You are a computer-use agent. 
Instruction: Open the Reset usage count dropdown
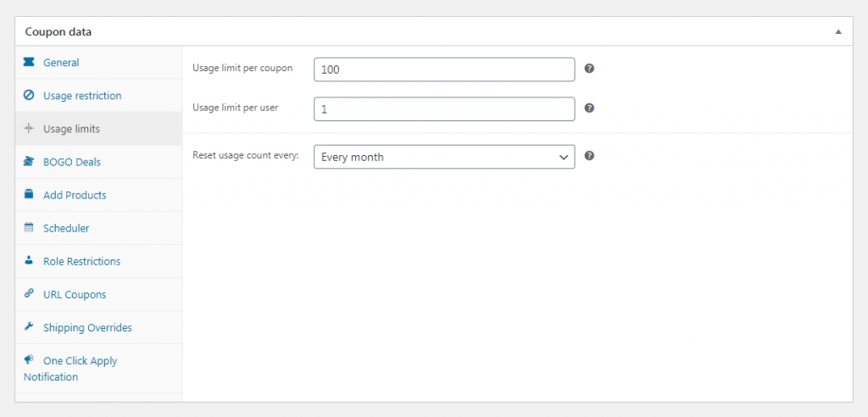click(444, 157)
